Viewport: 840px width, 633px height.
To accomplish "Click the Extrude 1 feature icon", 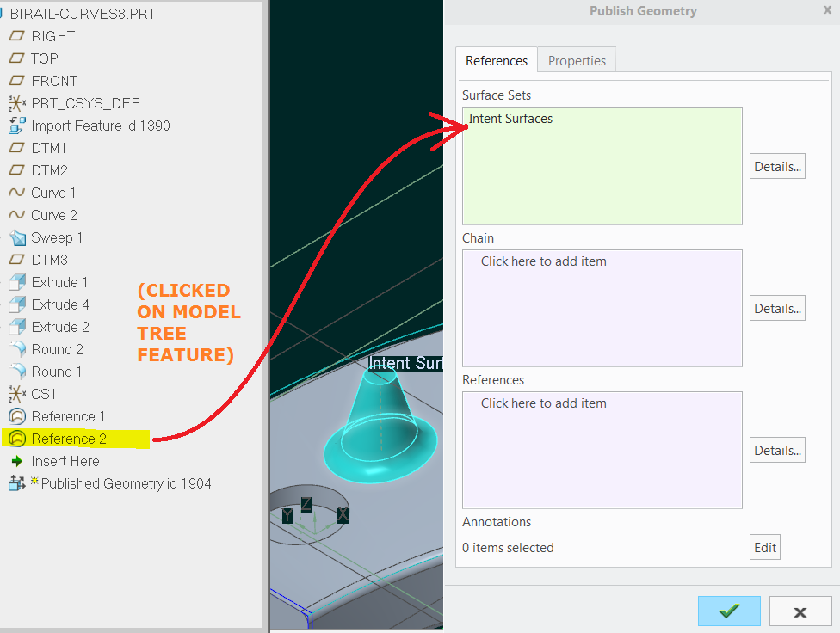I will [x=15, y=282].
